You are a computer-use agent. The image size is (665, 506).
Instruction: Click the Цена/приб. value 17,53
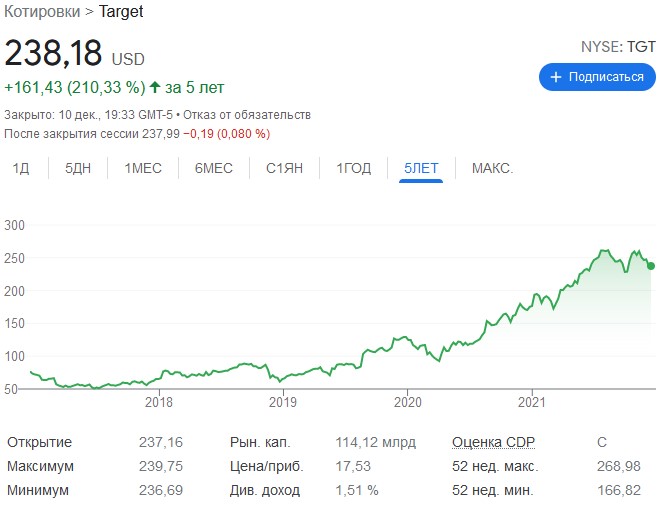click(353, 466)
